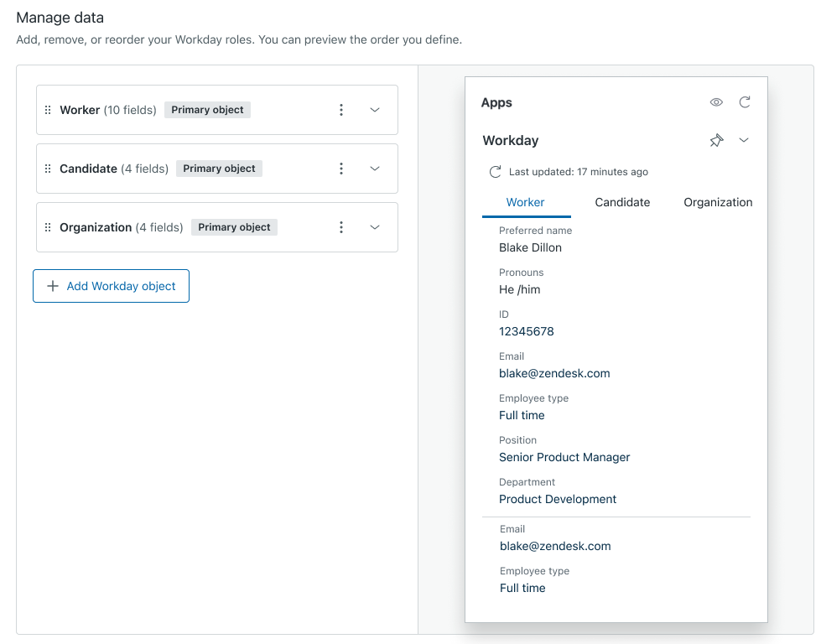Expand the Candidate object row
This screenshot has width=821, height=644.
click(x=374, y=169)
